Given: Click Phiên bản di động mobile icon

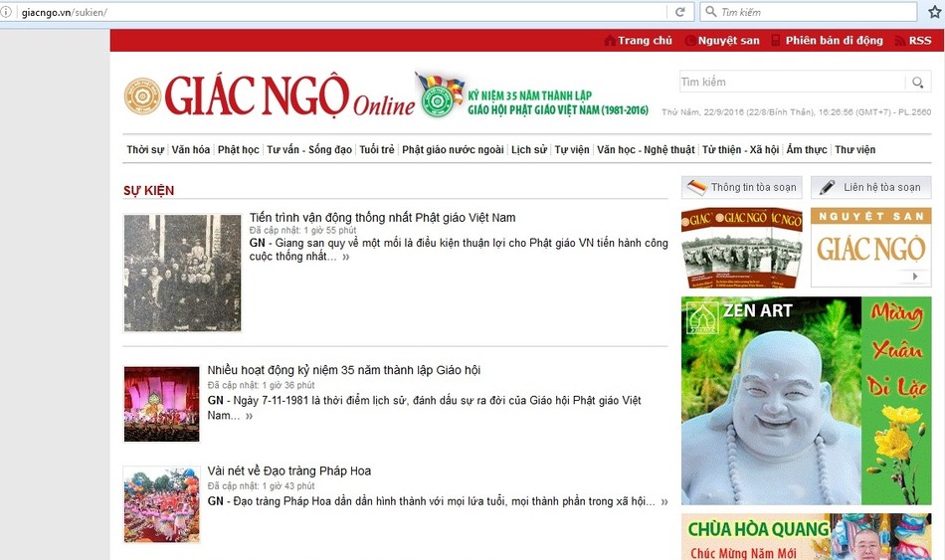Looking at the screenshot, I should [x=777, y=41].
